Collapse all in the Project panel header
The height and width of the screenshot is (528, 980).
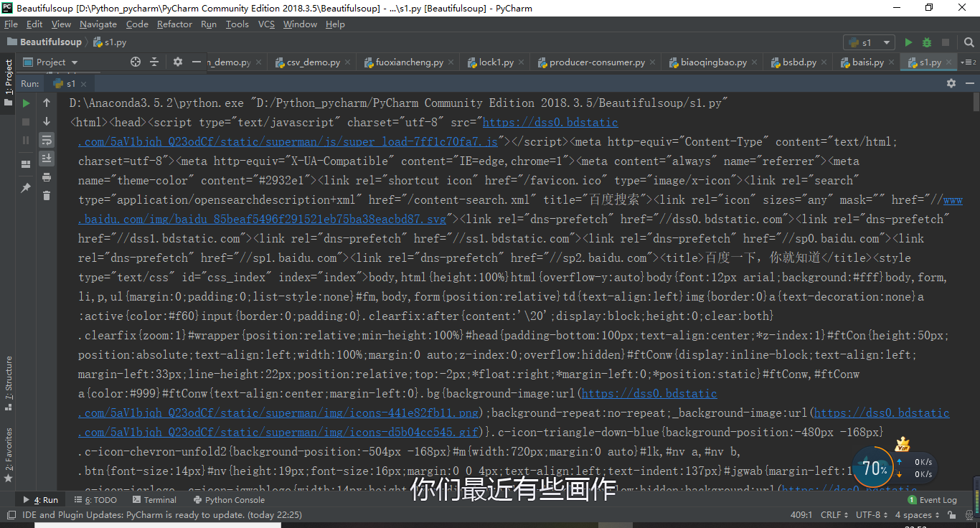pyautogui.click(x=154, y=62)
